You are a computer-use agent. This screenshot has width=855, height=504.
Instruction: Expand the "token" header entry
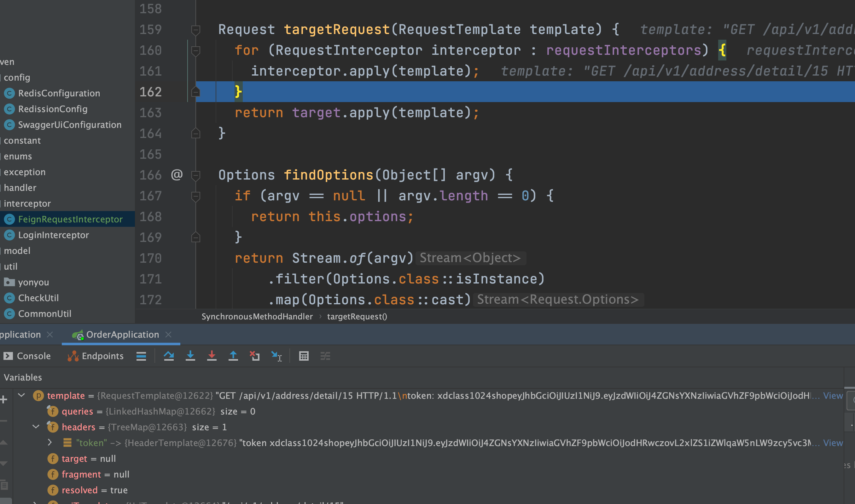coord(49,442)
